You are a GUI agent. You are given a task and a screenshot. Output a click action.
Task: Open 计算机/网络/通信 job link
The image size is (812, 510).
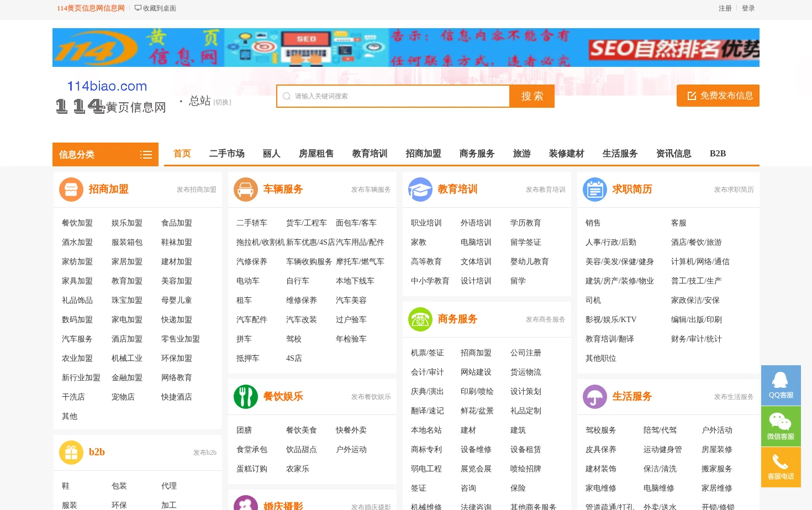pyautogui.click(x=700, y=262)
